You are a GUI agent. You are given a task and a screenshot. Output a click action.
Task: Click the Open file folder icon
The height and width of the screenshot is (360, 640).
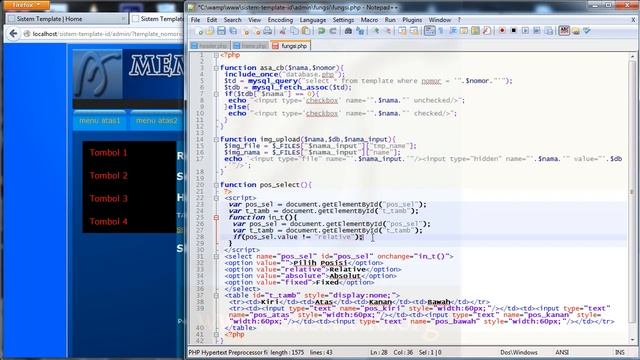click(x=210, y=31)
